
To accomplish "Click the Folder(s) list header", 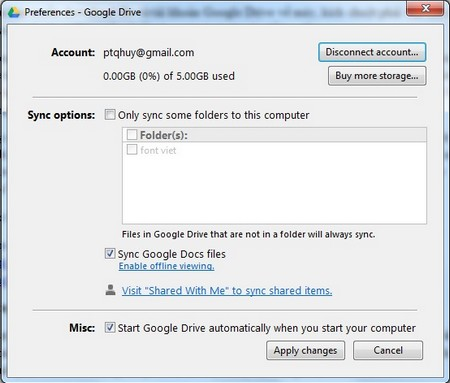I will pos(274,135).
